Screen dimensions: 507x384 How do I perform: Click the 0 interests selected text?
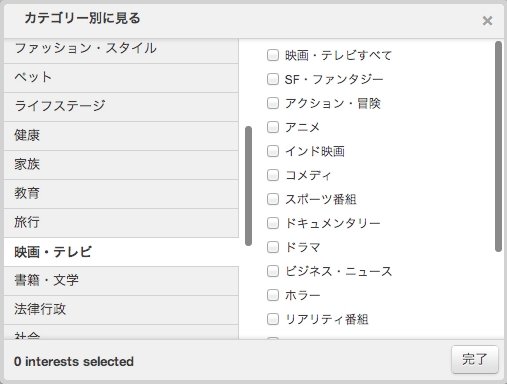(x=74, y=361)
